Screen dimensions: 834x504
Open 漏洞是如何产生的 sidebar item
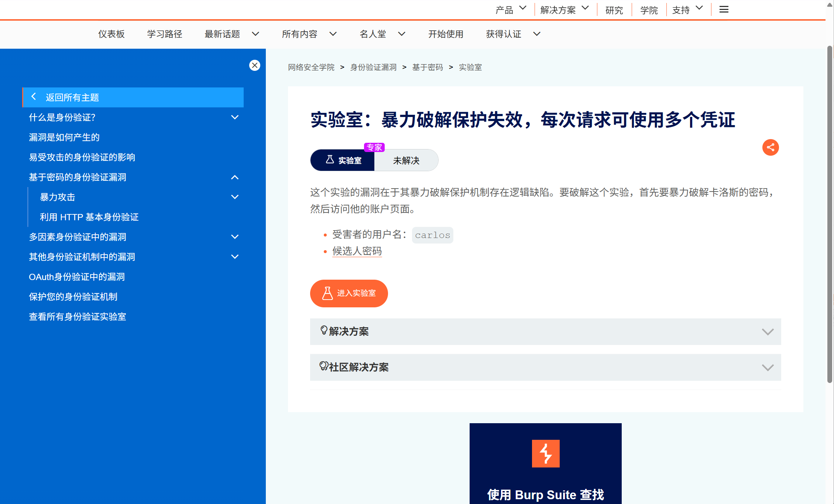pos(64,137)
